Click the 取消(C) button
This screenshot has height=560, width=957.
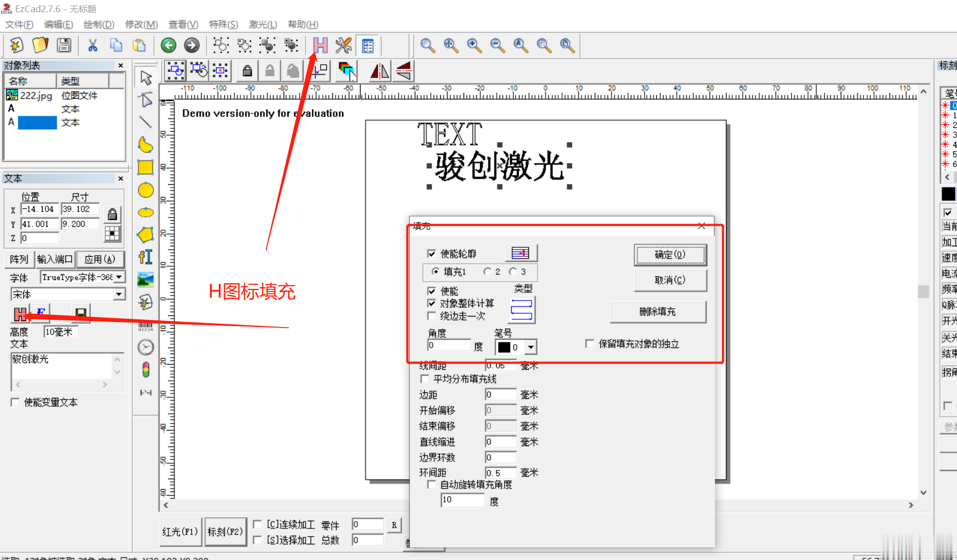pos(670,280)
